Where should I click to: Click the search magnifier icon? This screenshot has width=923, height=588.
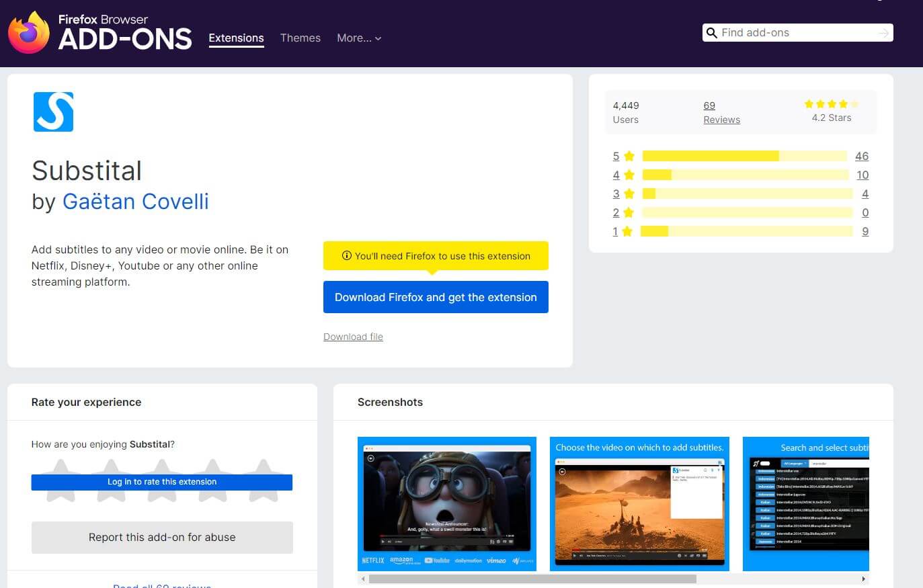pos(712,33)
